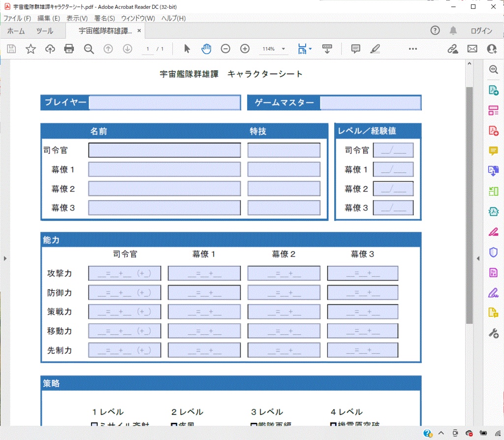Open the 署名(S) menu
504x440 pixels.
tap(104, 18)
